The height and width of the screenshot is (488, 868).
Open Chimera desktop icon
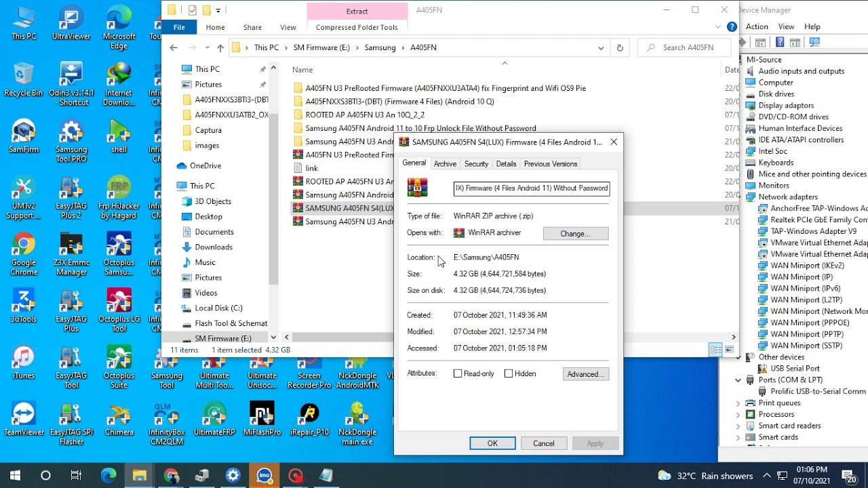(x=119, y=420)
